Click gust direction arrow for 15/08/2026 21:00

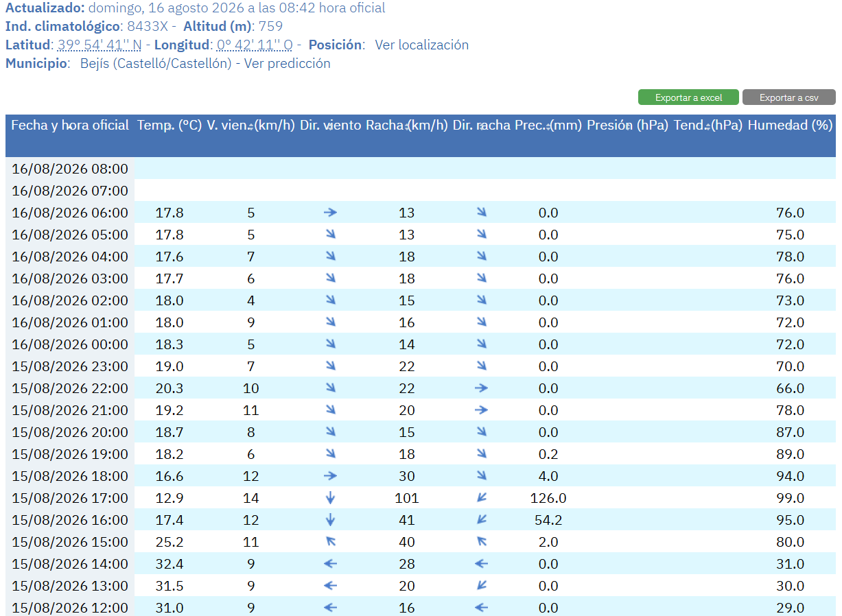tap(481, 410)
